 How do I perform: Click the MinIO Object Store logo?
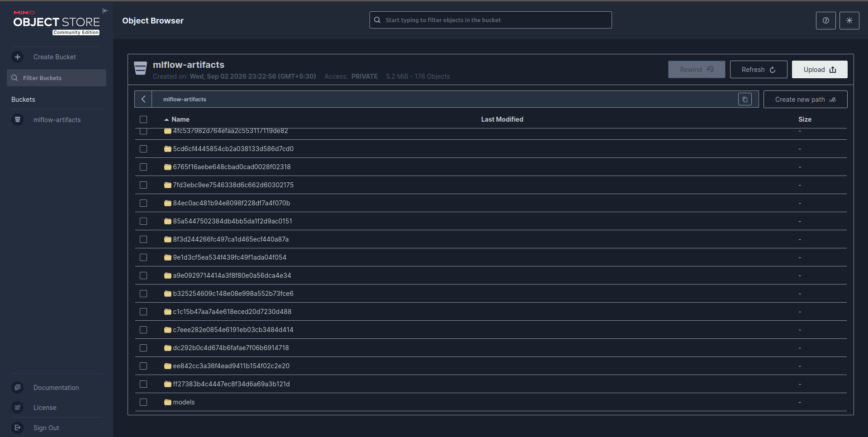(x=57, y=23)
